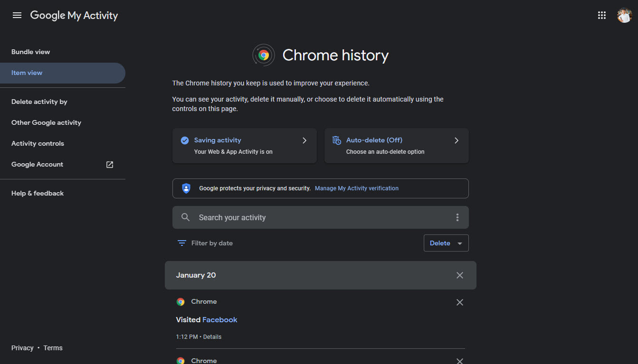Screen dimensions: 638x364
Task: Click the privacy shield icon
Action: pos(186,188)
